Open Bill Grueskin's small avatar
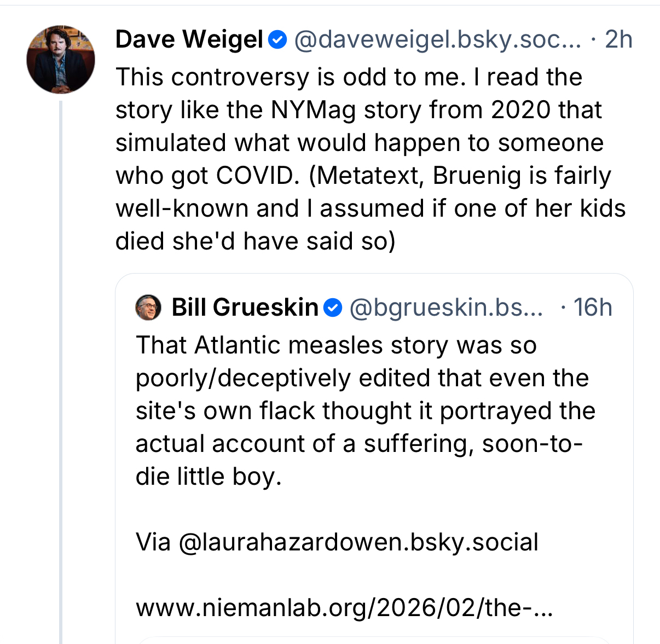Image resolution: width=660 pixels, height=644 pixels. (x=148, y=308)
